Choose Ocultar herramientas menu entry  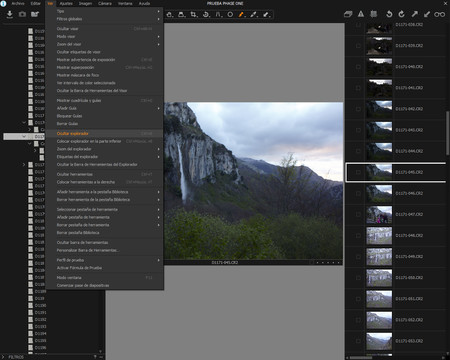105,174
